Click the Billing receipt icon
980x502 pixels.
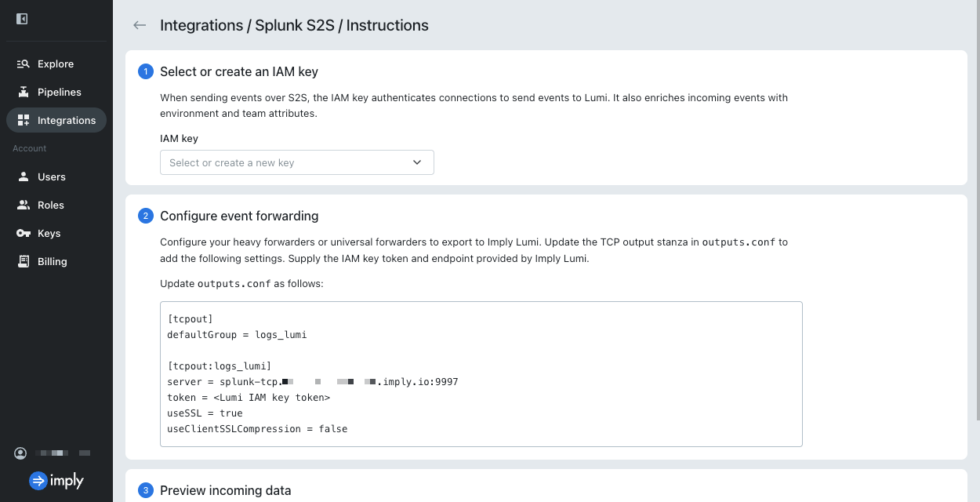23,262
